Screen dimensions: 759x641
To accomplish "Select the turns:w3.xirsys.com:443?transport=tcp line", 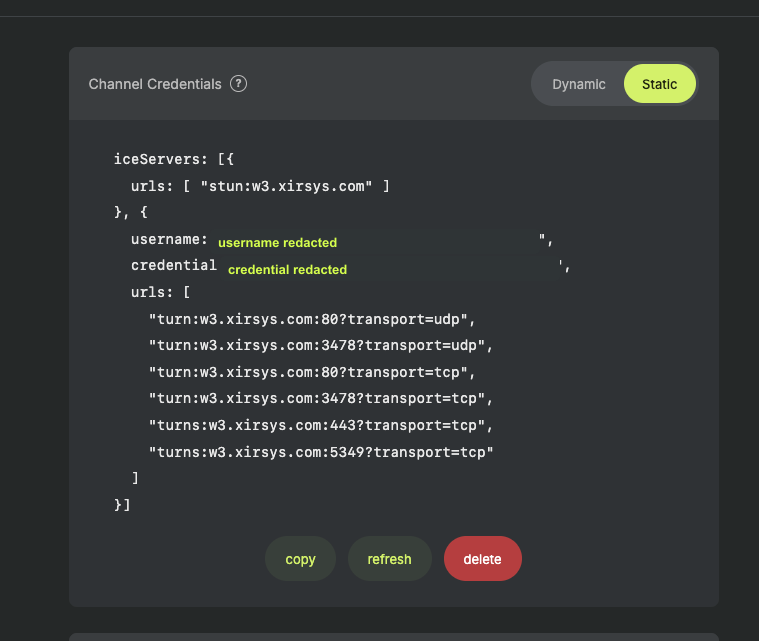I will 320,426.
